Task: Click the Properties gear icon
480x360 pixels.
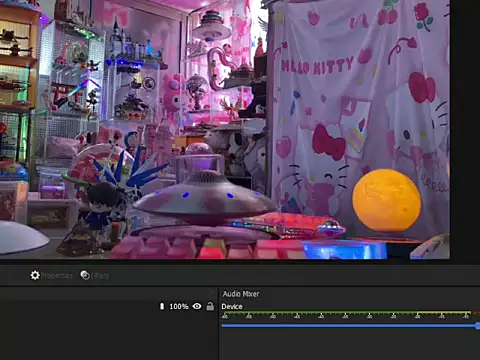Action: (x=35, y=275)
